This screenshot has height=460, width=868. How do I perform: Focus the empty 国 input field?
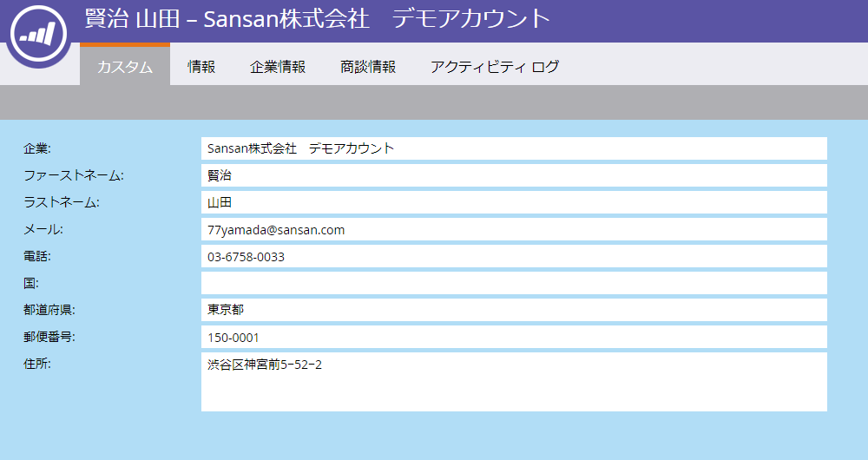(x=514, y=283)
